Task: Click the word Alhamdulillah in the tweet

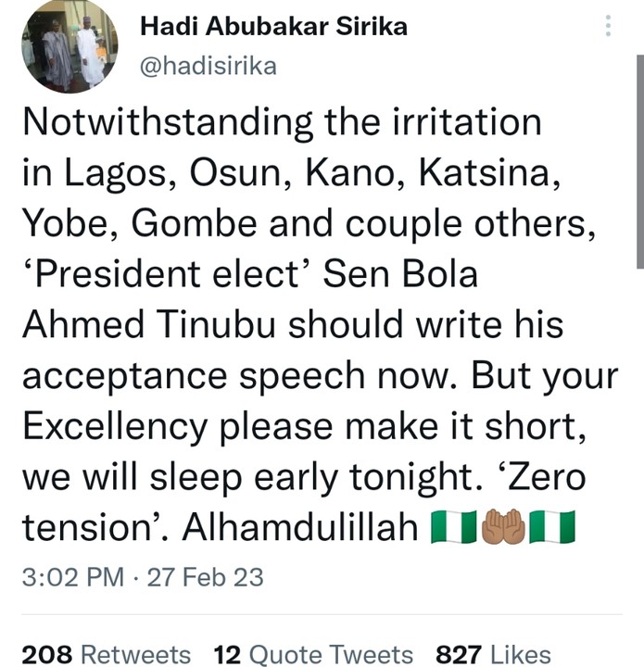Action: [x=299, y=527]
